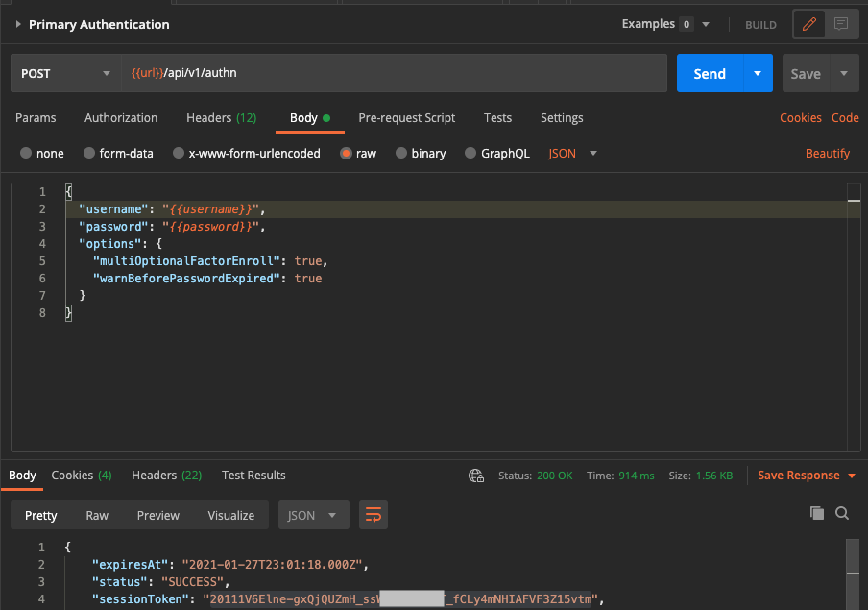This screenshot has height=610, width=868.
Task: Click the BUILD mode label
Action: point(760,24)
